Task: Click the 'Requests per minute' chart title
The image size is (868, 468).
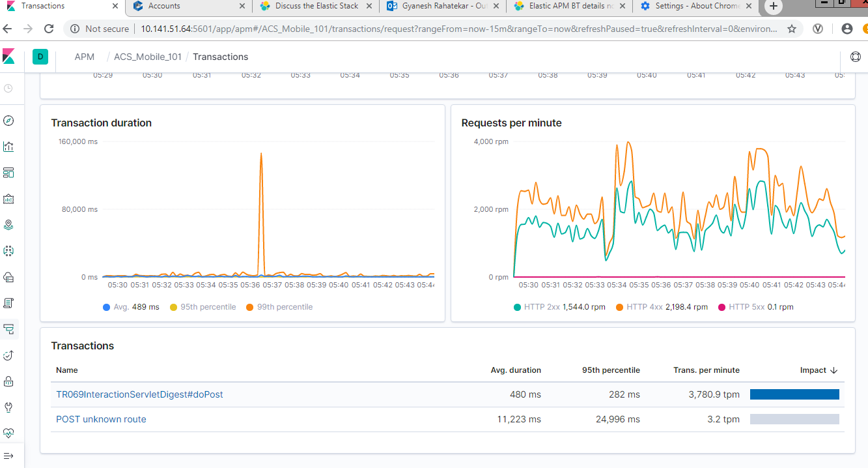Action: tap(511, 123)
